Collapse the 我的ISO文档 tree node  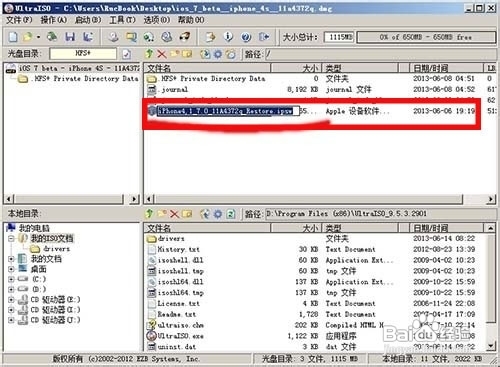(x=11, y=238)
